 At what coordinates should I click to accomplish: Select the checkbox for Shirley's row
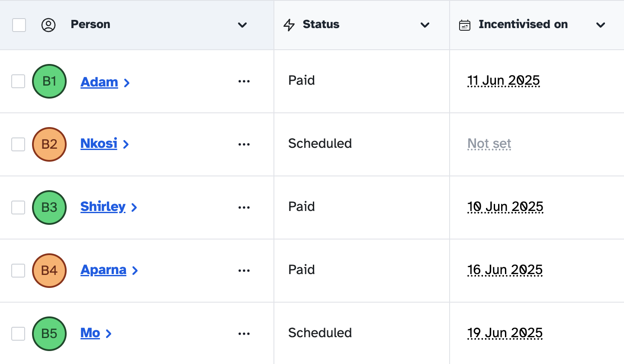pyautogui.click(x=18, y=208)
